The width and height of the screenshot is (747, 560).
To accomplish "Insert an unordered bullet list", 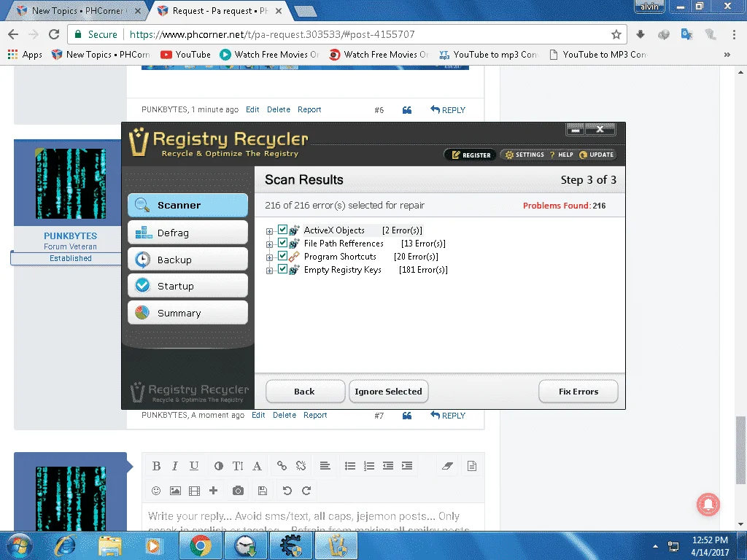I will (x=350, y=466).
